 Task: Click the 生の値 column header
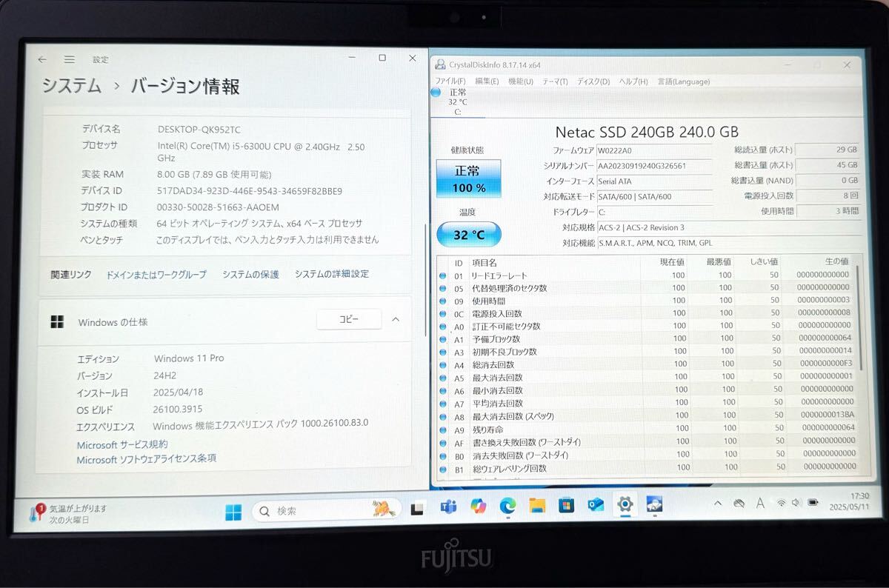(x=836, y=261)
